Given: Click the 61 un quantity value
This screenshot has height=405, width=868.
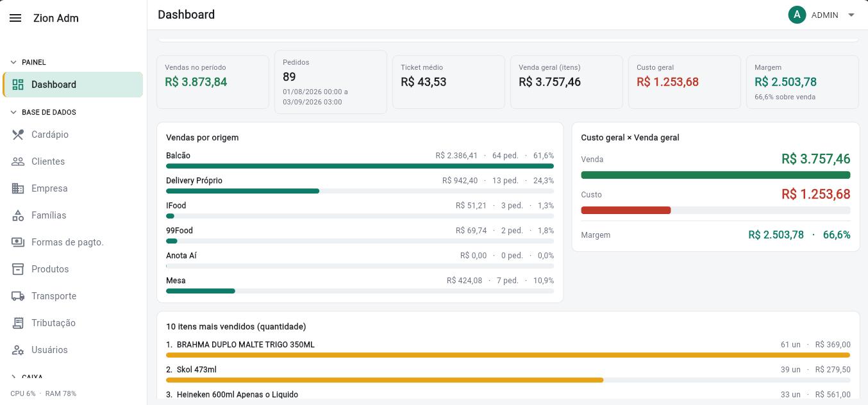Looking at the screenshot, I should pyautogui.click(x=790, y=345).
